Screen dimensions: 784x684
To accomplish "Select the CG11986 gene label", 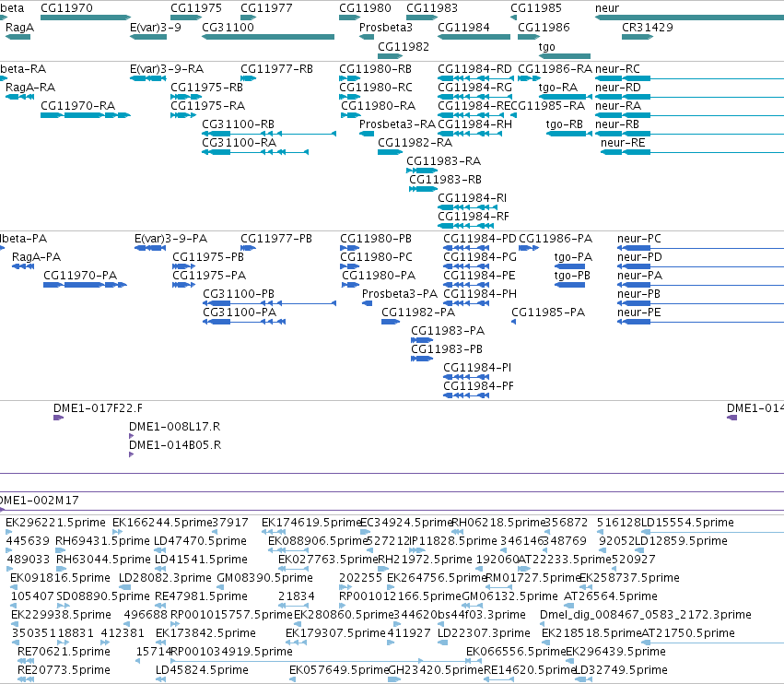I will point(544,28).
